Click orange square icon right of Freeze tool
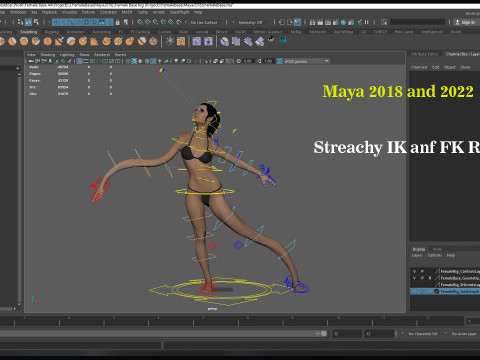480x360 pixels. [181, 41]
